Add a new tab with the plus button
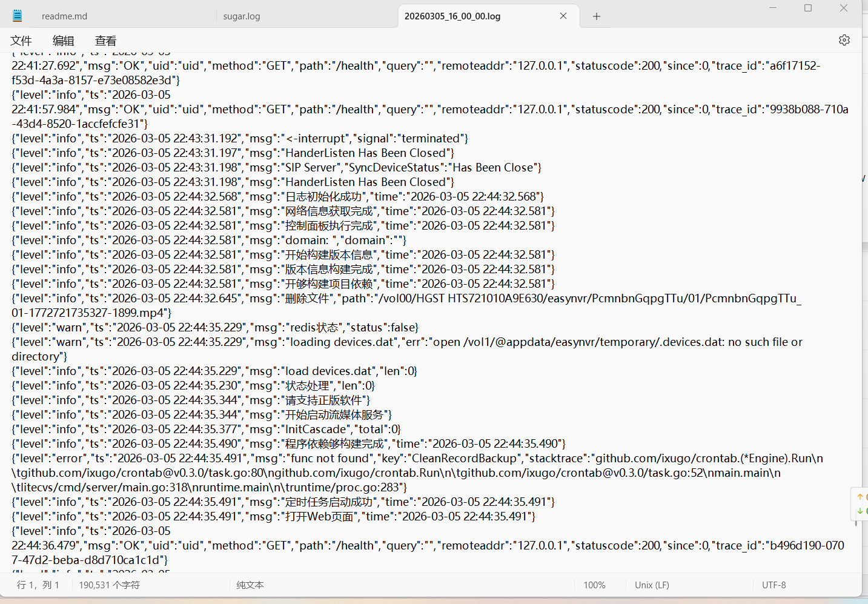The width and height of the screenshot is (868, 604). [x=597, y=16]
